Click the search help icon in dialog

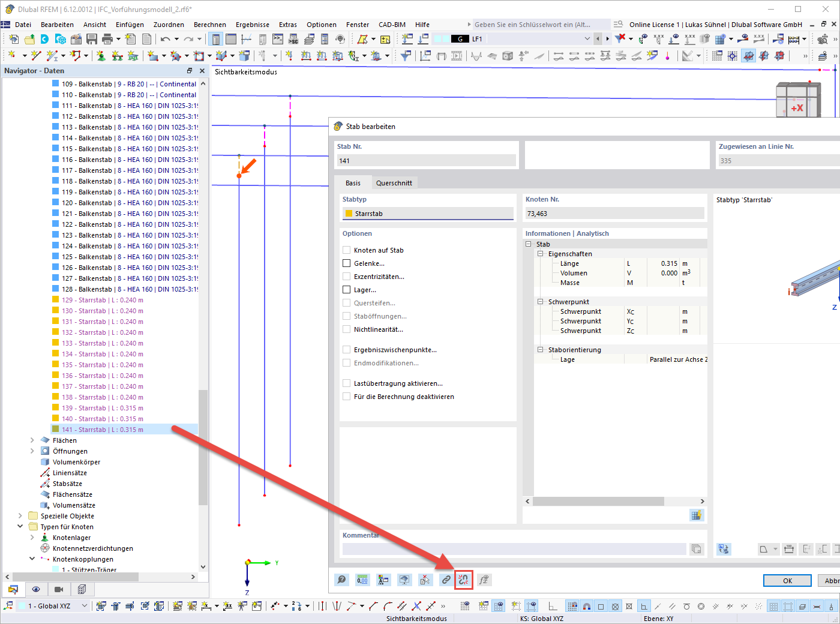[341, 580]
